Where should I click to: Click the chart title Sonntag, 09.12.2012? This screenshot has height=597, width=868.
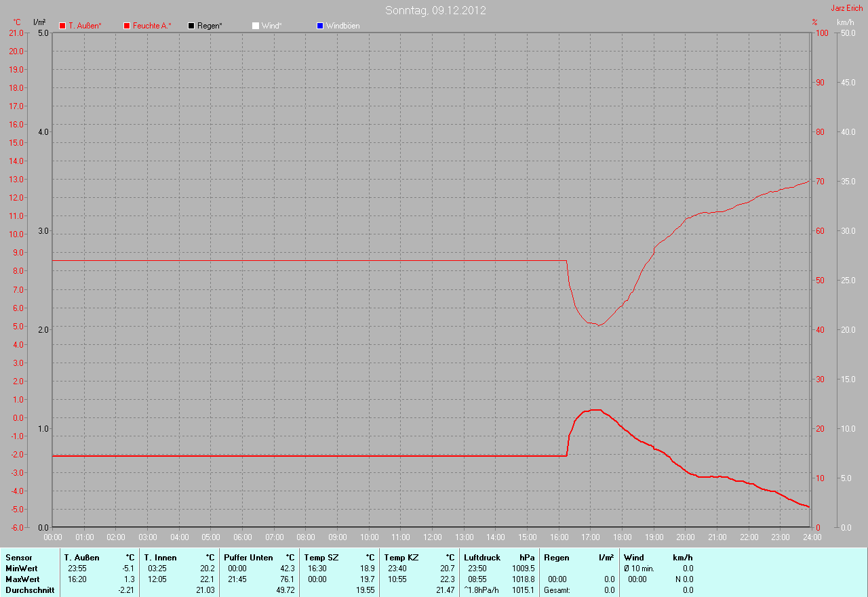[x=435, y=10]
